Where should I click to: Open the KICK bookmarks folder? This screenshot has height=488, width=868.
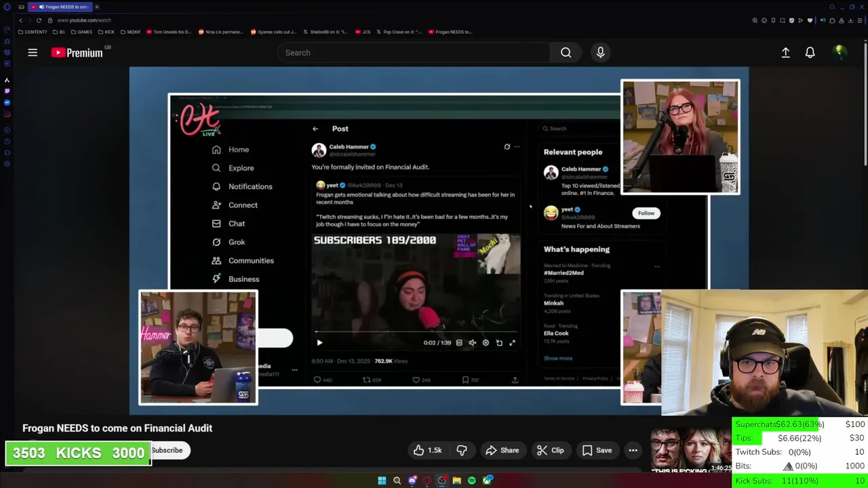point(106,32)
